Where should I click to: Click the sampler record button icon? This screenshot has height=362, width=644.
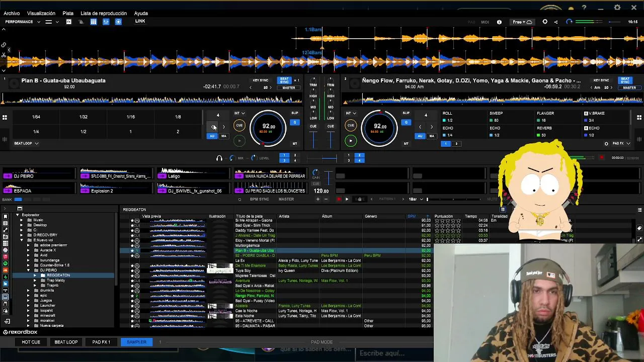[x=602, y=158]
